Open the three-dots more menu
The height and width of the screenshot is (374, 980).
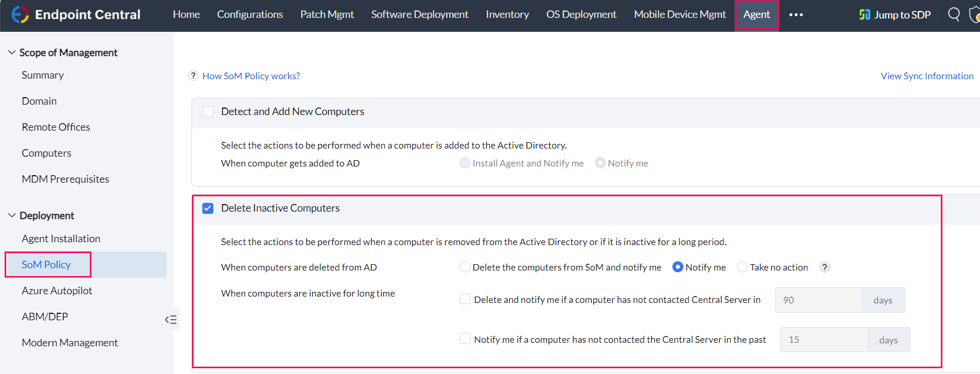(x=796, y=15)
